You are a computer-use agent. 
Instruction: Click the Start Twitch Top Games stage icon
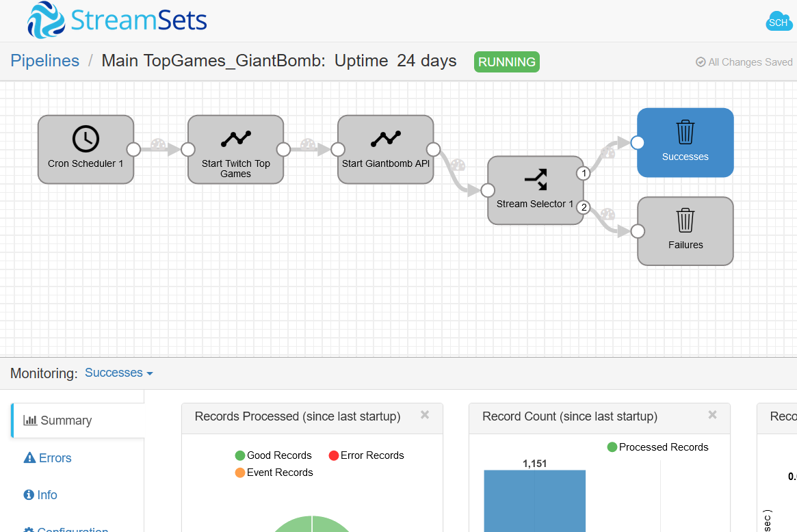point(236,138)
